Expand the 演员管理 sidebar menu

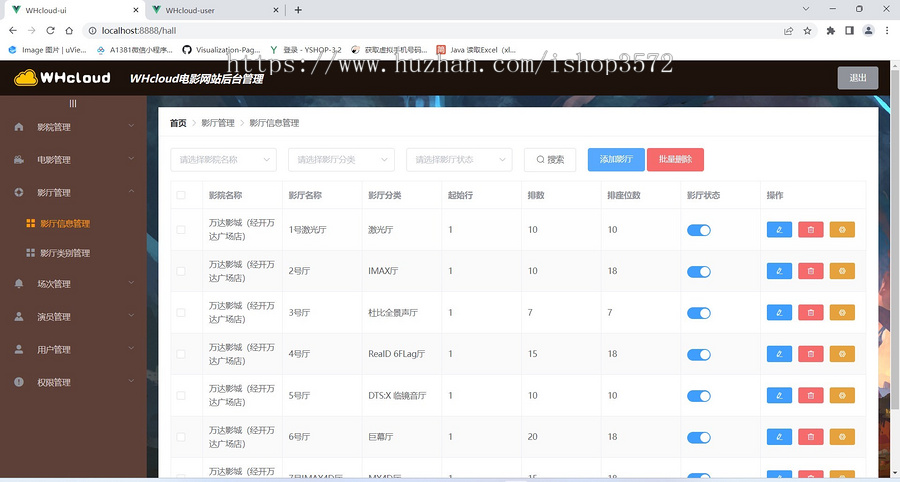pyautogui.click(x=73, y=316)
